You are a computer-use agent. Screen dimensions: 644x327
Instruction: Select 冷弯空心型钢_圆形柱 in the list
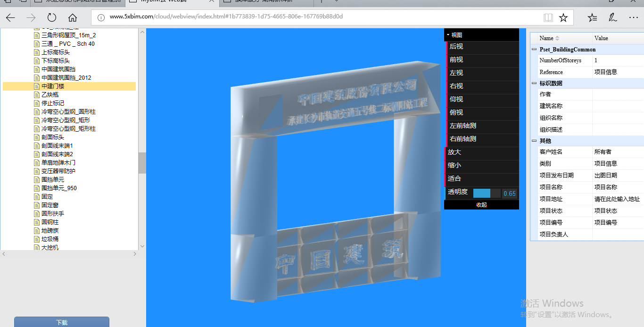tap(68, 112)
